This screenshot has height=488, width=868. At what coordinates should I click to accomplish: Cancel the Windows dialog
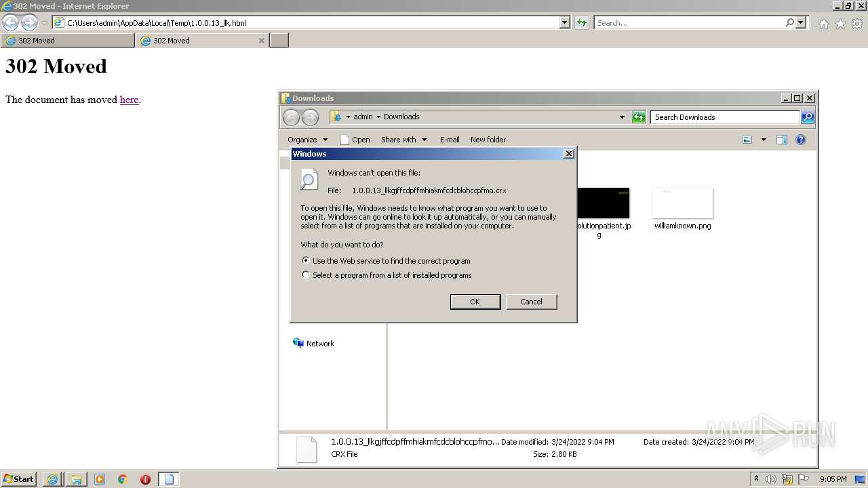(532, 302)
